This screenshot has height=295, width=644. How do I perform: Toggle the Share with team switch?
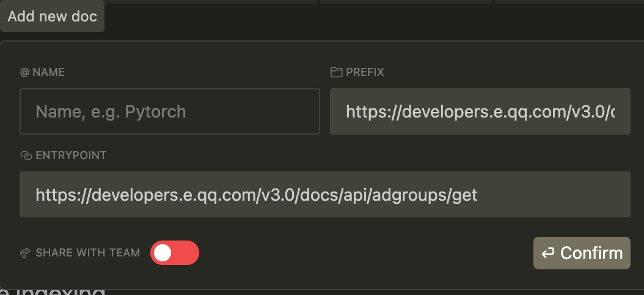click(x=175, y=253)
